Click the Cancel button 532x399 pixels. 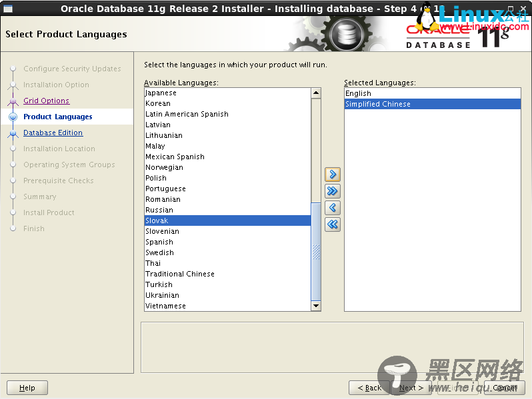[x=505, y=388]
